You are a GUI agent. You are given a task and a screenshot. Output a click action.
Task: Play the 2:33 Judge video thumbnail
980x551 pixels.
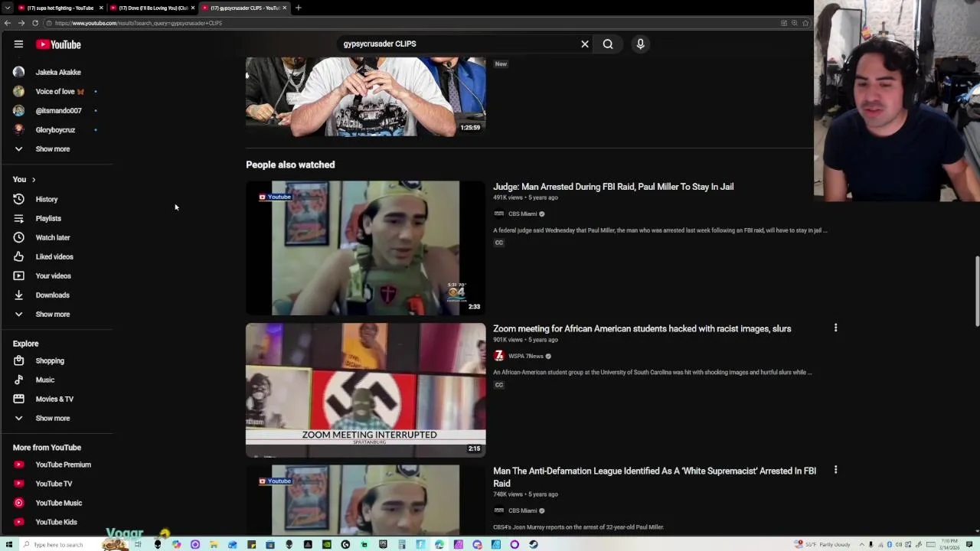(365, 248)
